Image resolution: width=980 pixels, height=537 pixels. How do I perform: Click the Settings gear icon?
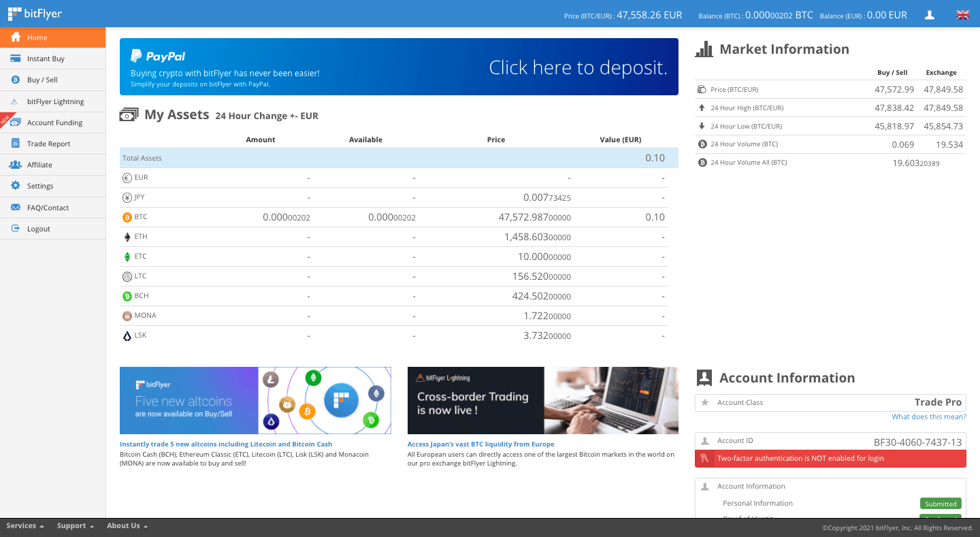(15, 186)
